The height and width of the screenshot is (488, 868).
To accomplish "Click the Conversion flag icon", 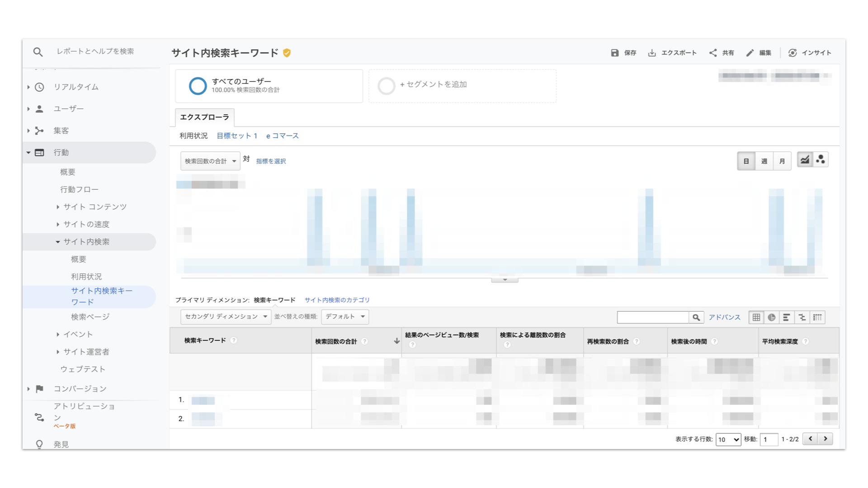I will [x=40, y=389].
